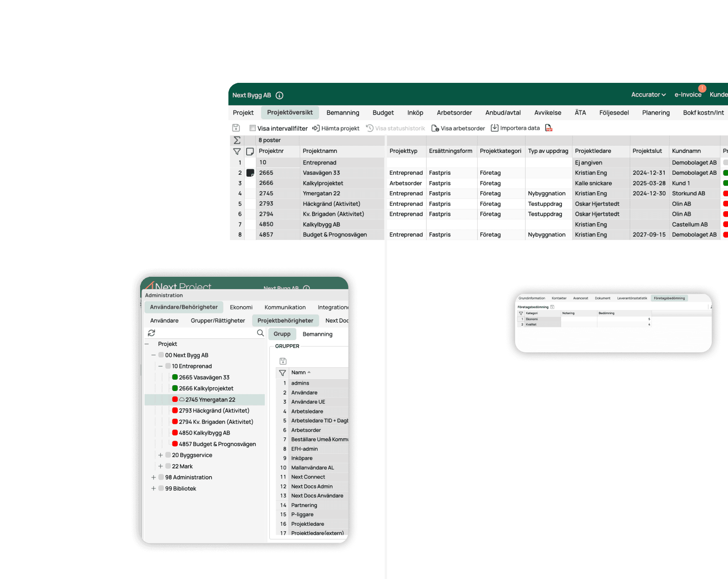Click the e-Invoice notification badge

(702, 88)
